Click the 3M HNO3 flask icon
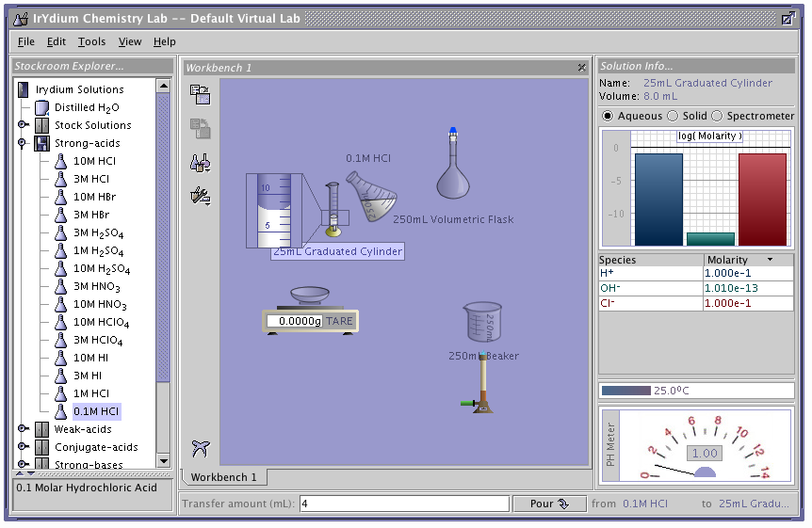The width and height of the screenshot is (812, 528). click(x=60, y=286)
